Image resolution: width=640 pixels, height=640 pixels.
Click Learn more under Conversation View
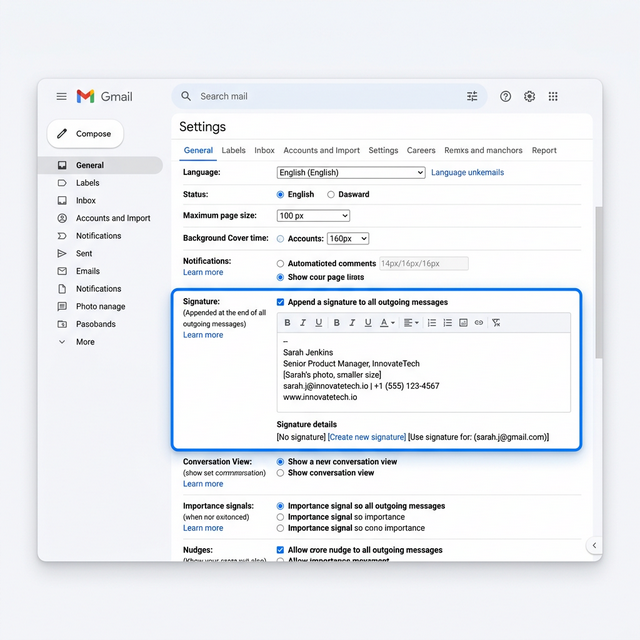203,484
